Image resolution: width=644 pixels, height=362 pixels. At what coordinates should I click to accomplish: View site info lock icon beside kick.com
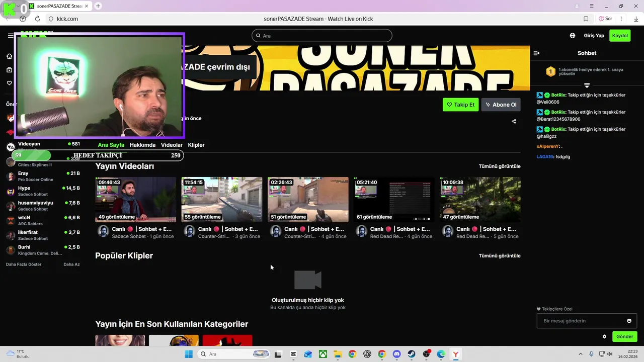tap(51, 19)
